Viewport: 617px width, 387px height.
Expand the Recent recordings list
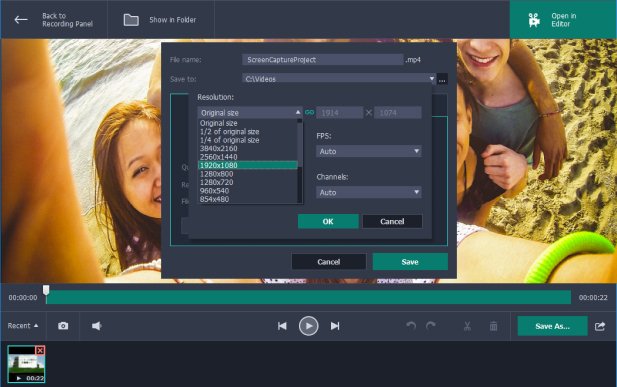click(23, 326)
